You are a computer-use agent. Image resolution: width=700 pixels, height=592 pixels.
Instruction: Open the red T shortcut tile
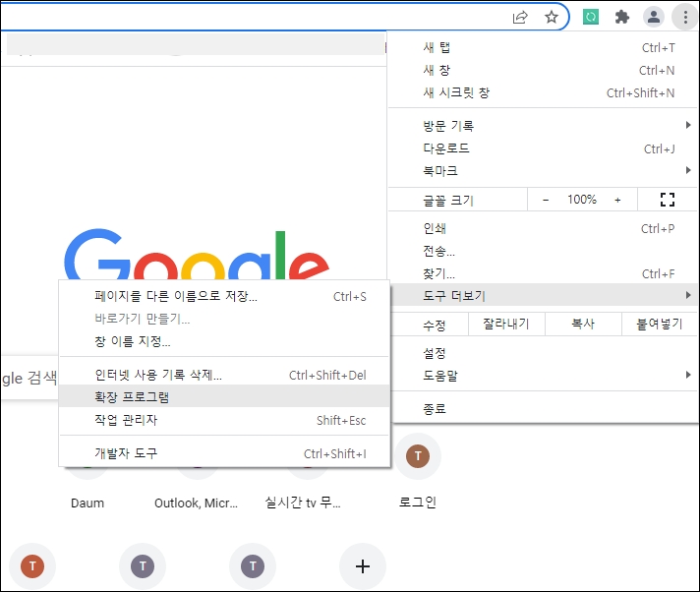coord(32,566)
